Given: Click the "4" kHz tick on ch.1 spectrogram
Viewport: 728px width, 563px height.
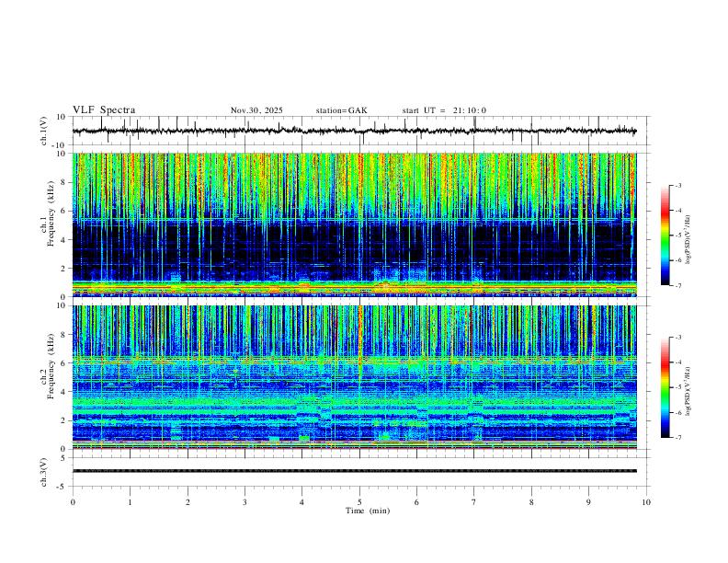Looking at the screenshot, I should pyautogui.click(x=65, y=240).
